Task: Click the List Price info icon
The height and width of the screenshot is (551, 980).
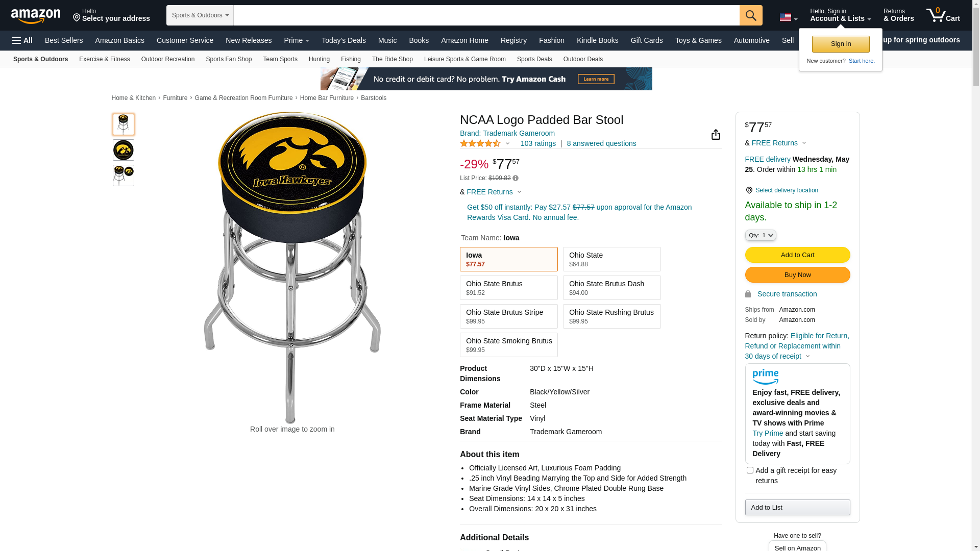Action: tap(516, 179)
